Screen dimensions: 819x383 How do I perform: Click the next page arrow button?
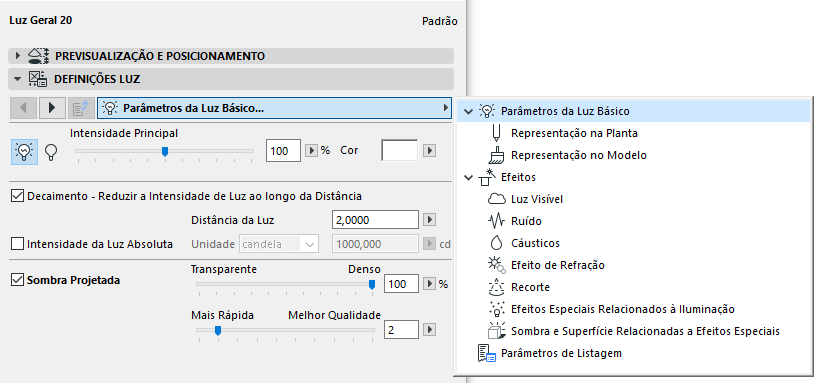(x=52, y=108)
